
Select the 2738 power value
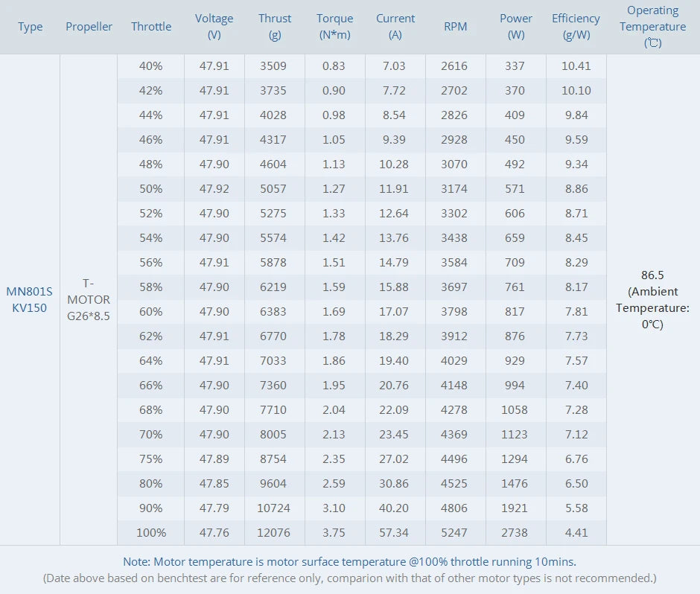(x=515, y=532)
